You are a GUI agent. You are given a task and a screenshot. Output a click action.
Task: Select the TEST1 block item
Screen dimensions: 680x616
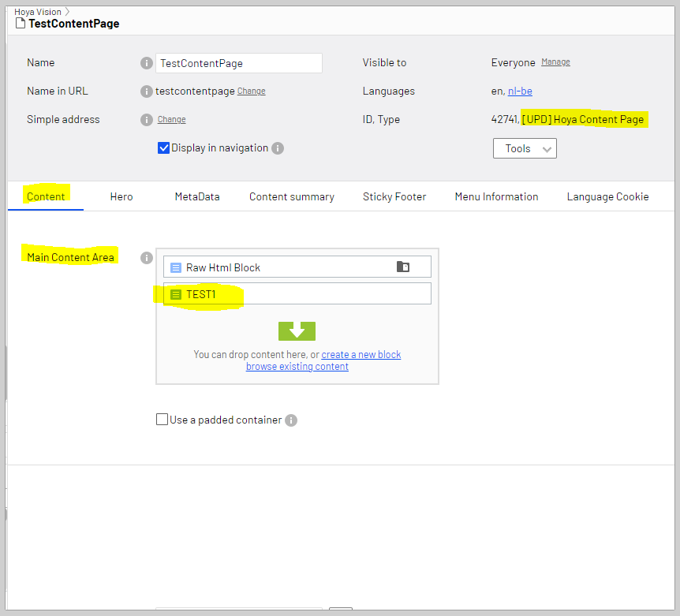(x=297, y=294)
